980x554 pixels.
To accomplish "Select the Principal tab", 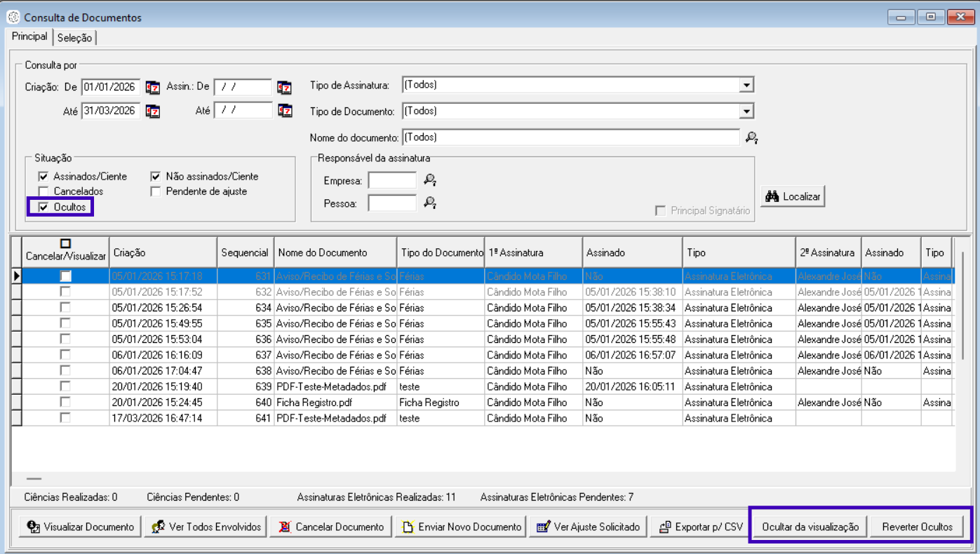I will pyautogui.click(x=29, y=36).
